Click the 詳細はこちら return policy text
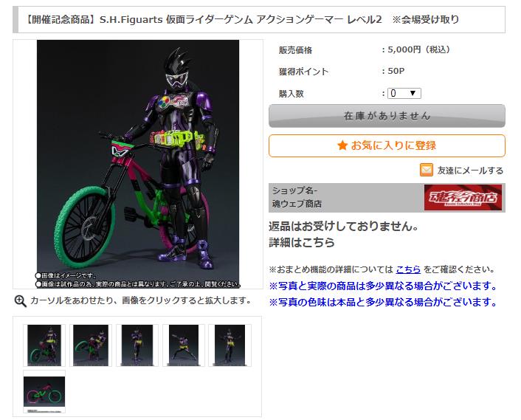 coord(301,242)
